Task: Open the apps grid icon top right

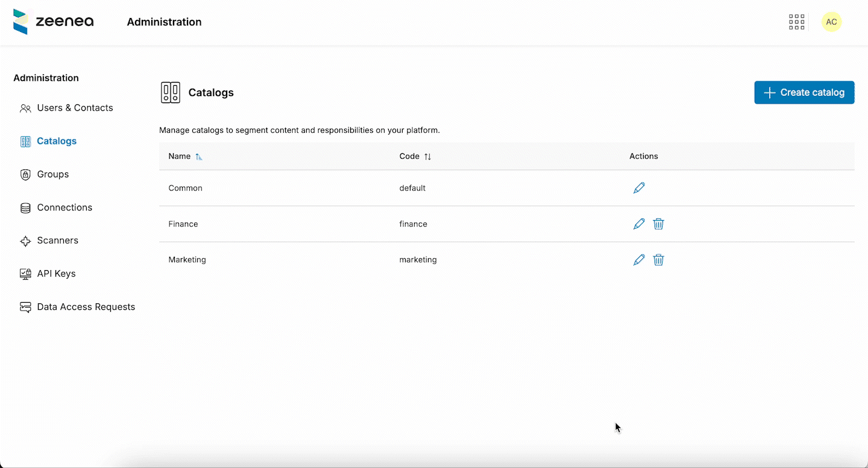Action: click(x=796, y=22)
